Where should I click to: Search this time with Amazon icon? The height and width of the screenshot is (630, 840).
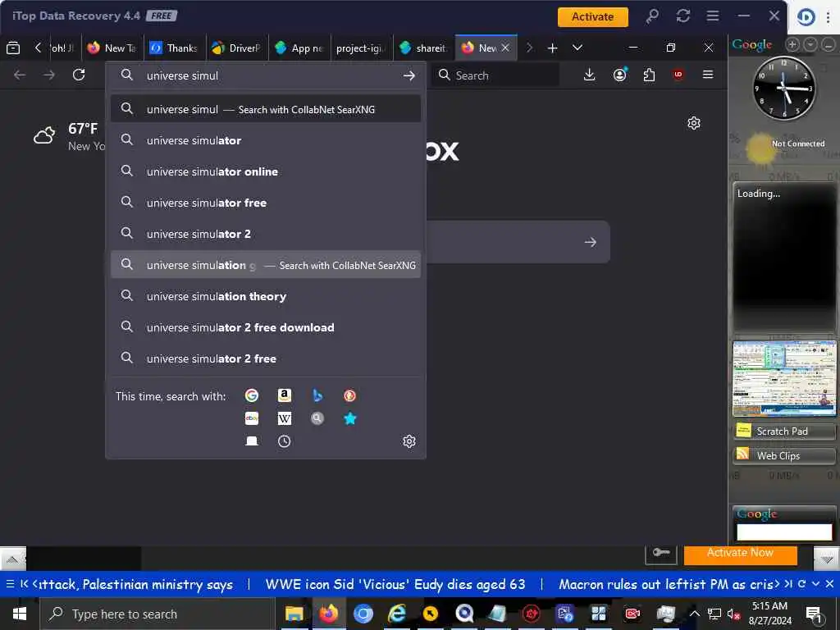click(285, 395)
